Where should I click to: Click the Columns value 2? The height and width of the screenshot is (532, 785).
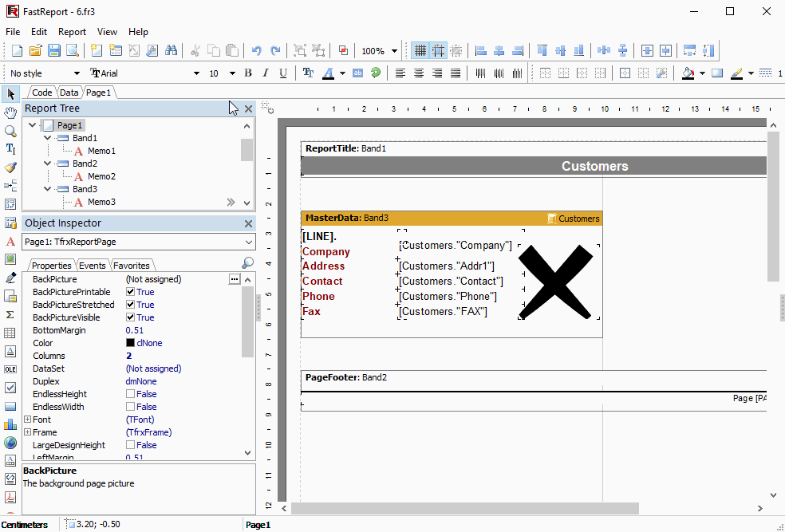tap(128, 356)
